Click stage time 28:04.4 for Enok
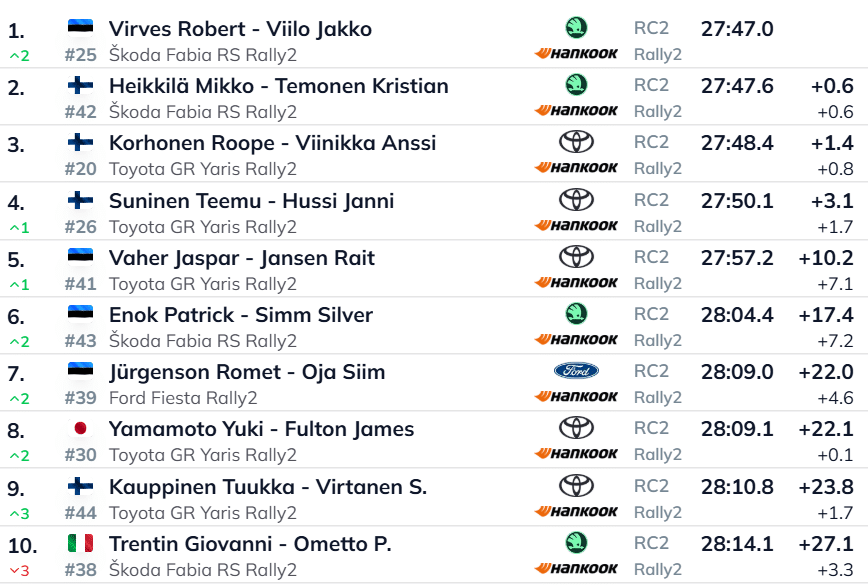This screenshot has width=868, height=585. [737, 315]
